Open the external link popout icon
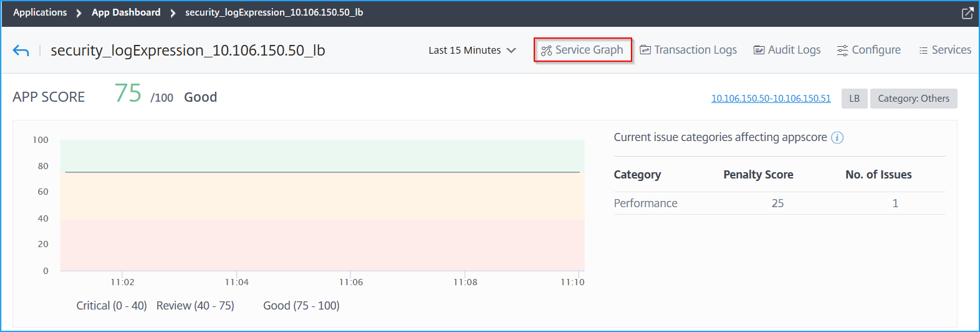Viewport: 980px width, 332px height. tap(968, 13)
